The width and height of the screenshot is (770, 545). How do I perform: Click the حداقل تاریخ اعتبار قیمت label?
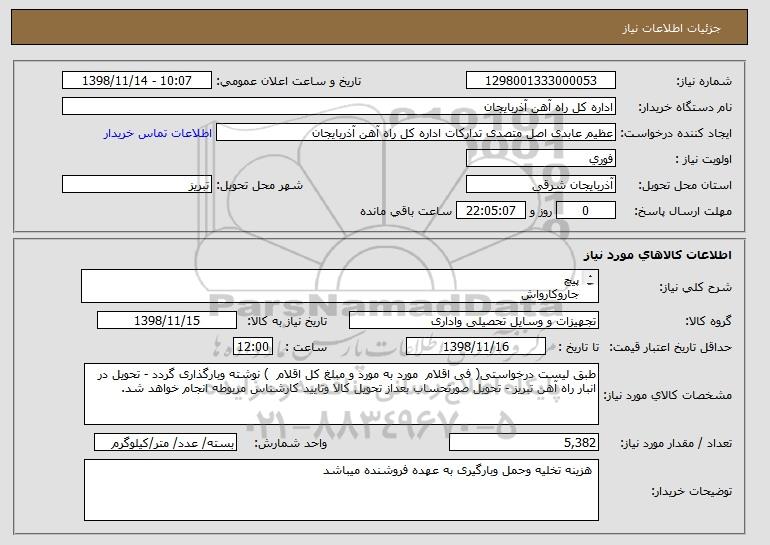click(671, 347)
